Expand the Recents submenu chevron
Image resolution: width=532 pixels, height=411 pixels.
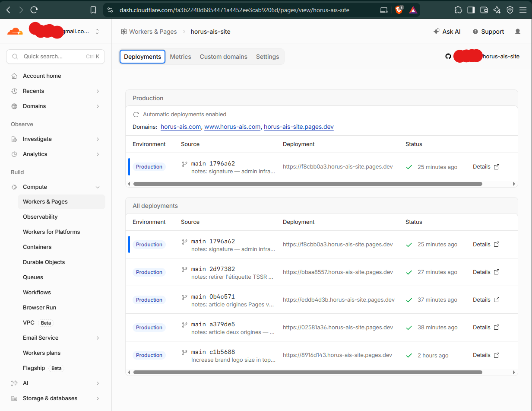coord(98,91)
